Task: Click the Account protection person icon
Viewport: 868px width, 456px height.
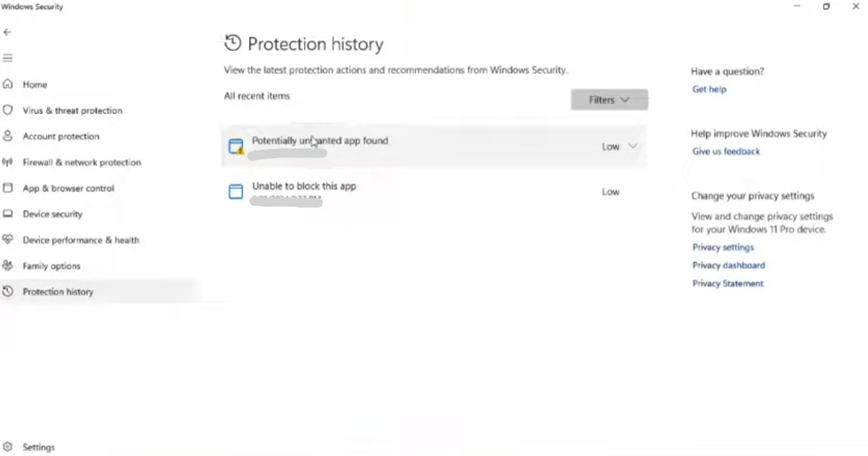Action: coord(8,136)
